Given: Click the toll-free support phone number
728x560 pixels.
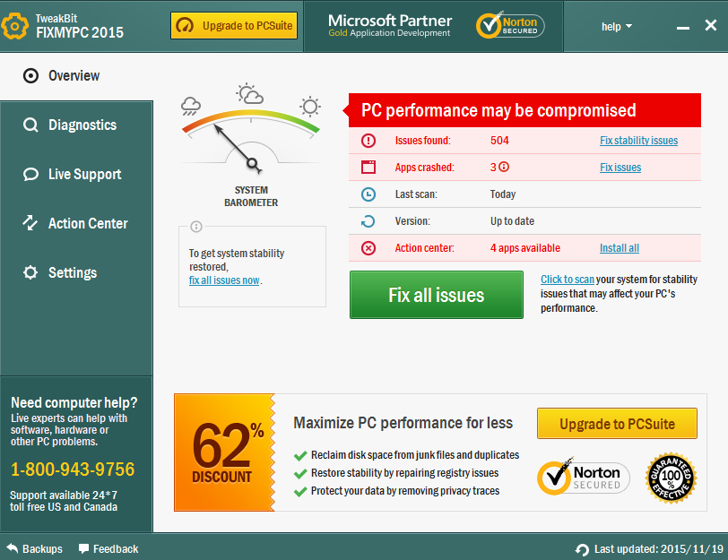Looking at the screenshot, I should 73,470.
